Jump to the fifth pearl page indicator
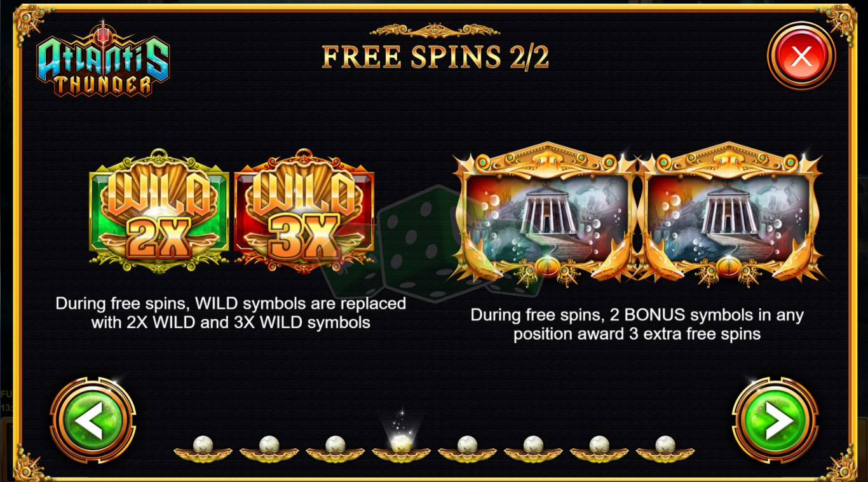 tap(467, 449)
